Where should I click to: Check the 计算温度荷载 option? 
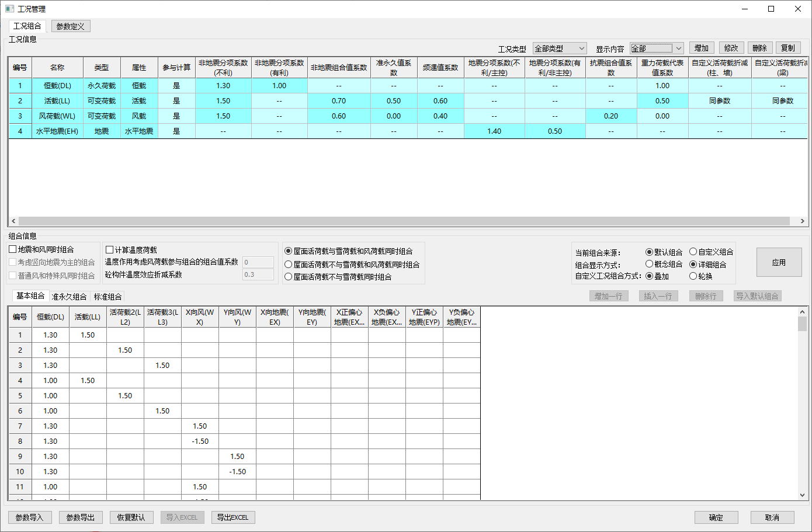(110, 250)
